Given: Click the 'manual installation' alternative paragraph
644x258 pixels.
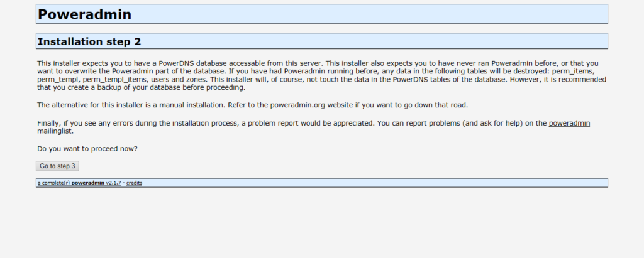Looking at the screenshot, I should 253,105.
